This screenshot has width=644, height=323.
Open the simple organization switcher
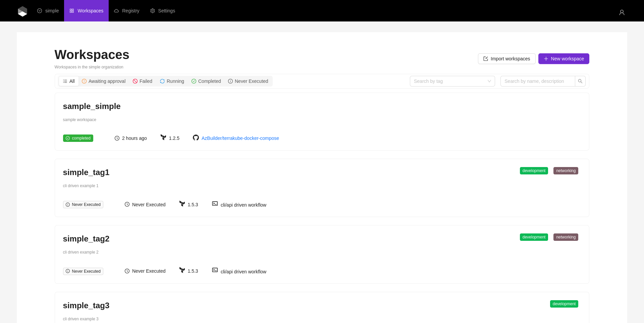click(48, 11)
